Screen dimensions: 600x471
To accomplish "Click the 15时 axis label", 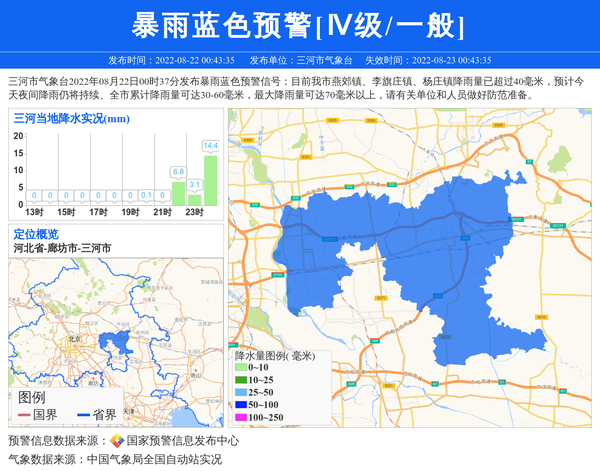I will click(66, 212).
